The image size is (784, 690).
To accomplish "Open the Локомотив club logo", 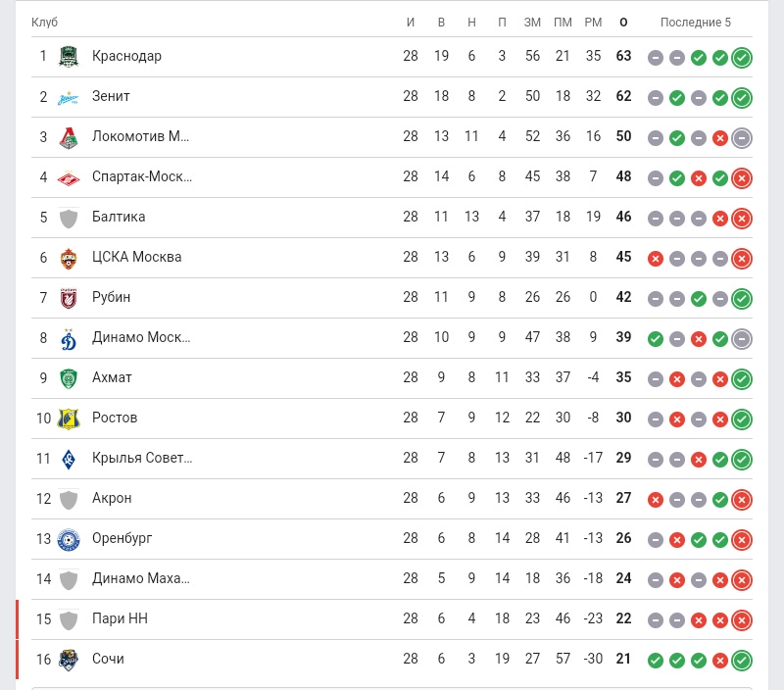I will [x=69, y=137].
